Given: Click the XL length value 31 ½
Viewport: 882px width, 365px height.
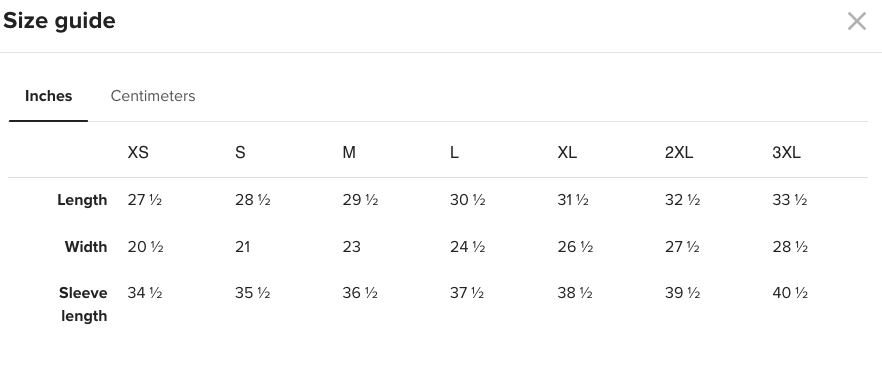Looking at the screenshot, I should (x=573, y=200).
